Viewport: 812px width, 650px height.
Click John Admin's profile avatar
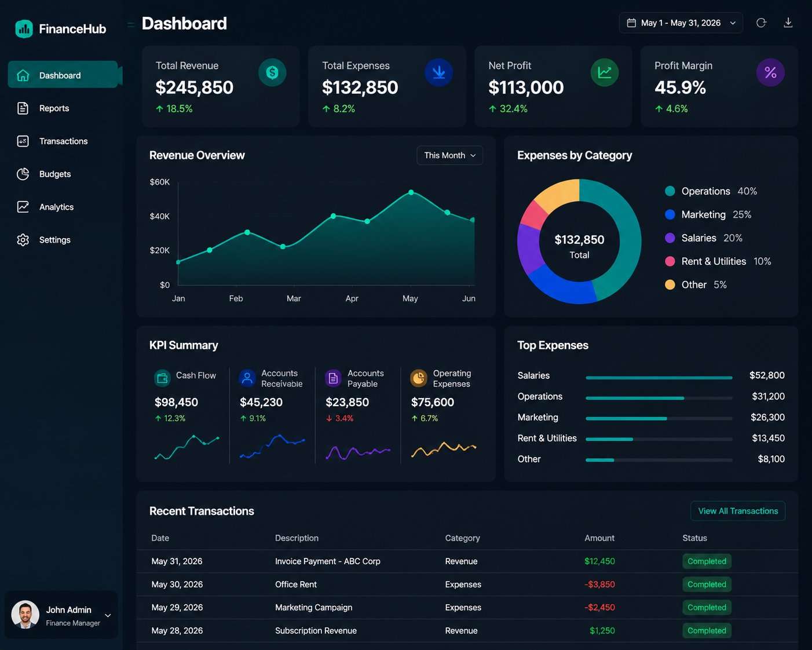click(25, 615)
